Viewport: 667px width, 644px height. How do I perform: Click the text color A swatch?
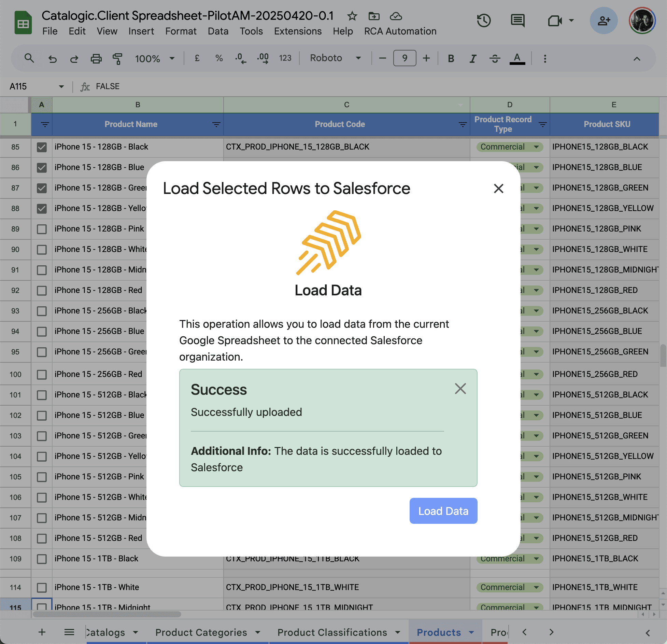(517, 59)
